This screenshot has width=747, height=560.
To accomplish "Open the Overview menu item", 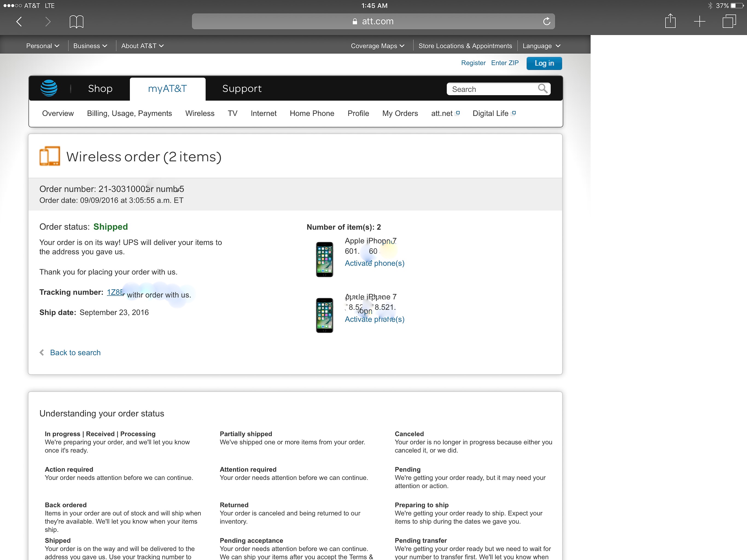I will 58,113.
